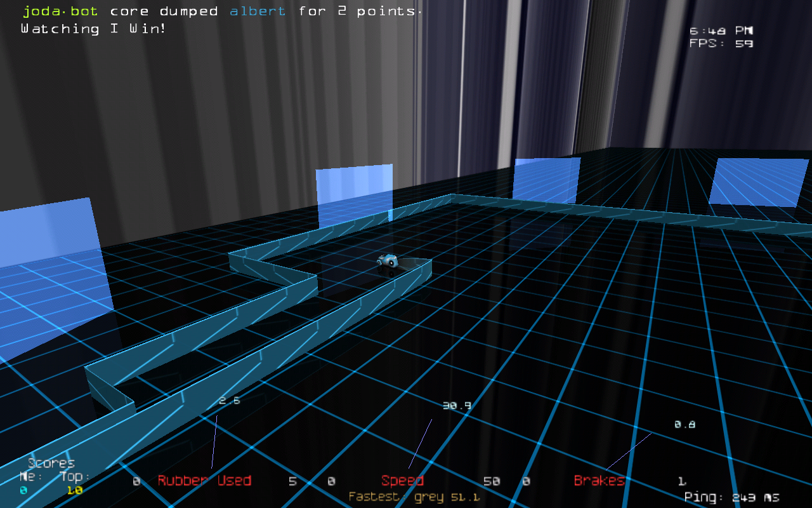This screenshot has height=508, width=812.
Task: Click the 30.9 speed value readout
Action: 457,405
